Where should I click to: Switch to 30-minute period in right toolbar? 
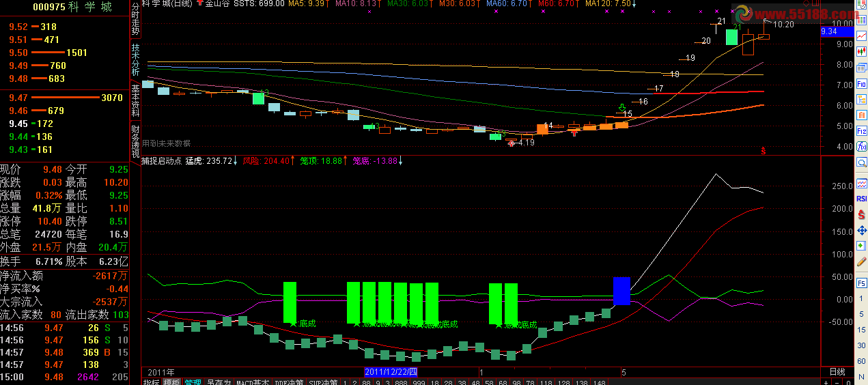(862, 345)
